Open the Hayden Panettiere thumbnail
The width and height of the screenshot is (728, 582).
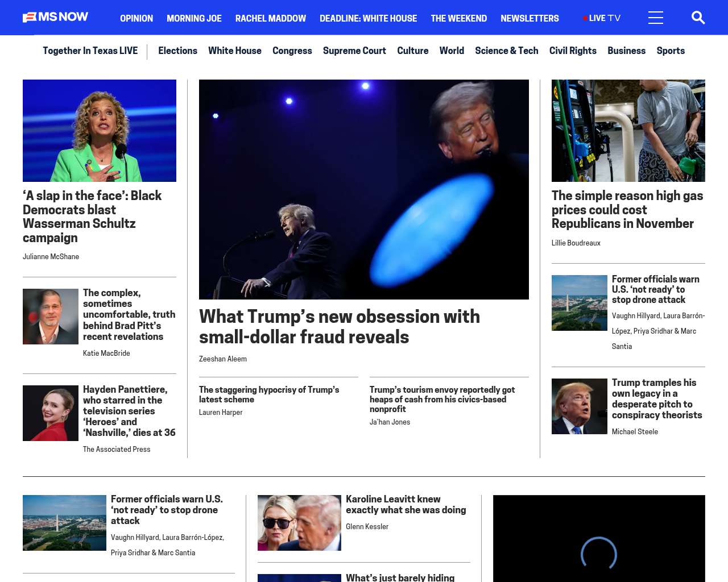(x=51, y=413)
